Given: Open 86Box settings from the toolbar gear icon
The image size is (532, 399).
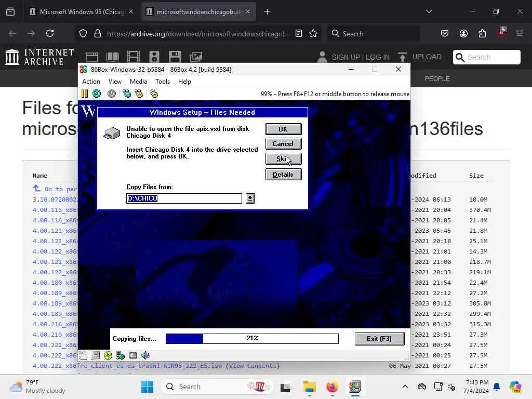Looking at the screenshot, I should tap(154, 94).
